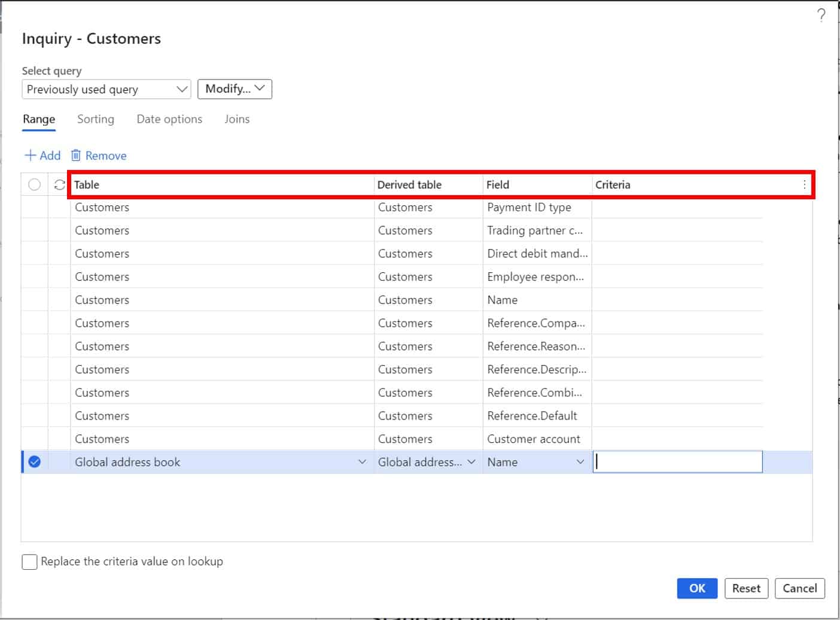Open the Select query dropdown
Viewport: 840px width, 620px height.
(181, 89)
